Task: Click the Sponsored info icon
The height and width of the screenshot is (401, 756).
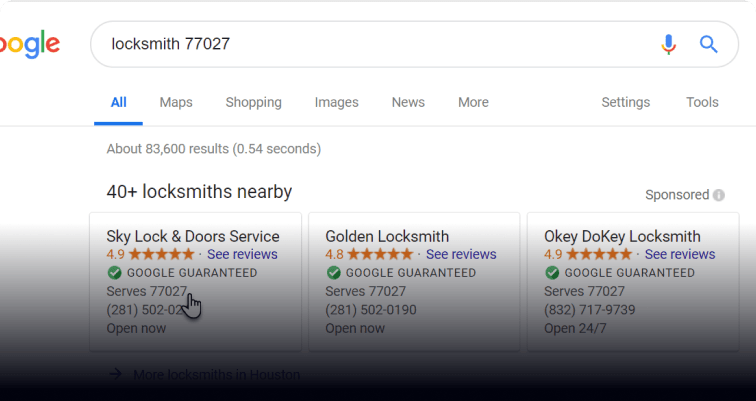Action: [719, 195]
